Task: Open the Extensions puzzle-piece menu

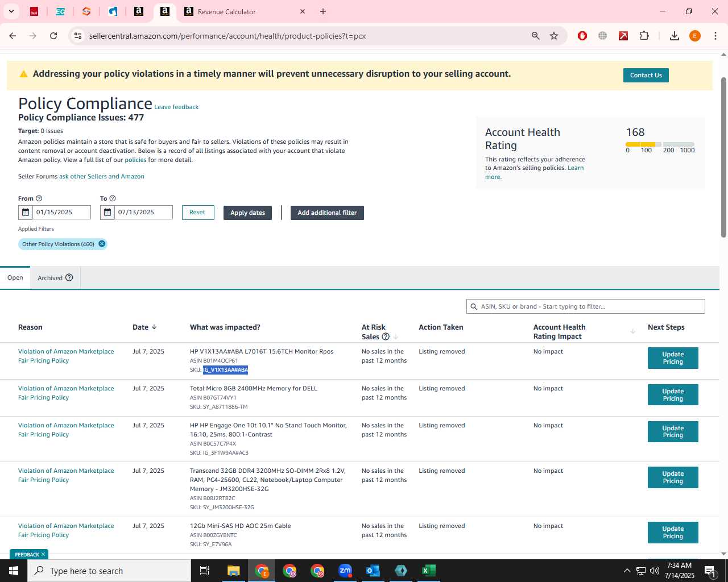Action: [x=644, y=36]
